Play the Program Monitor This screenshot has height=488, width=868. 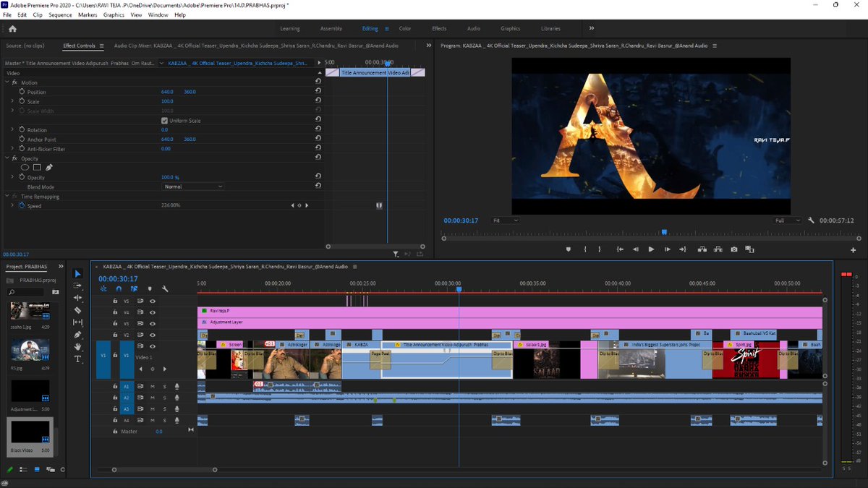click(x=651, y=249)
